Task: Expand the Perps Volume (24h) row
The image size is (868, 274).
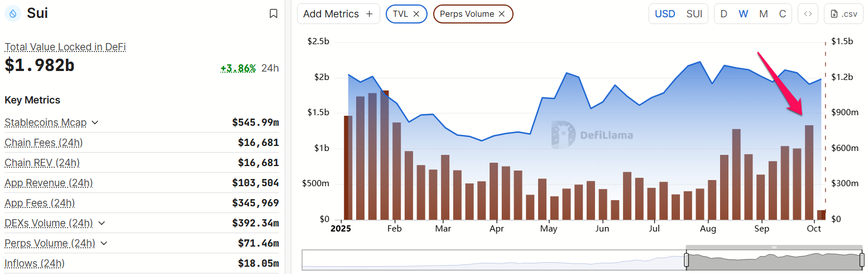Action: coord(104,243)
